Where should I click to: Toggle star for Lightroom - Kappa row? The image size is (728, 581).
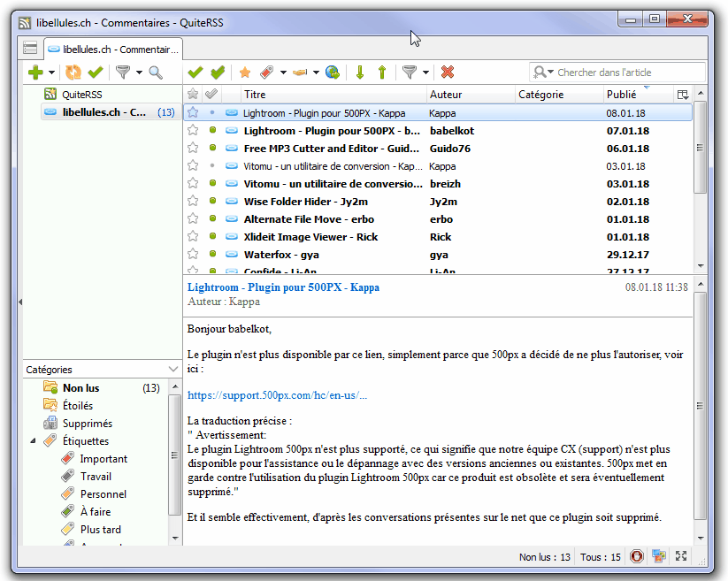193,113
